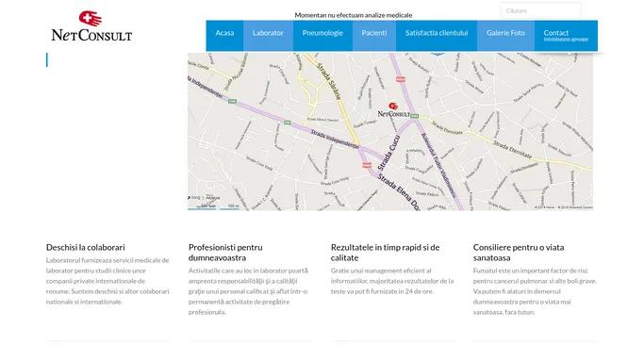This screenshot has height=362, width=644.
Task: Click the 'Deschisi la colaborari' heading
Action: 86,248
